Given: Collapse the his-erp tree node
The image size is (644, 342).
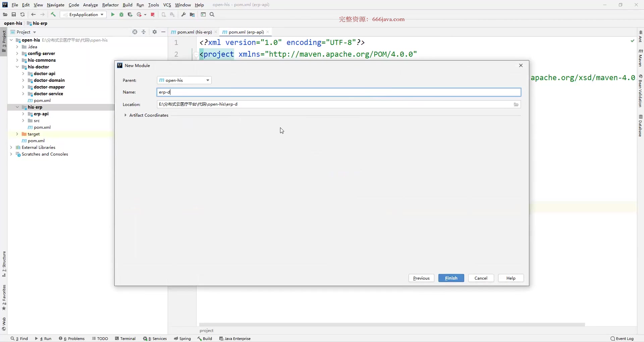Looking at the screenshot, I should tap(17, 107).
